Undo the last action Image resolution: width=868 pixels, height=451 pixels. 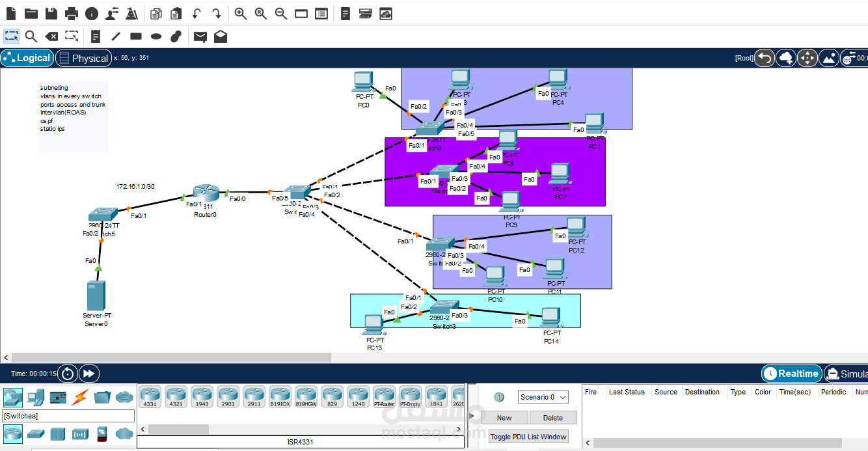point(197,13)
